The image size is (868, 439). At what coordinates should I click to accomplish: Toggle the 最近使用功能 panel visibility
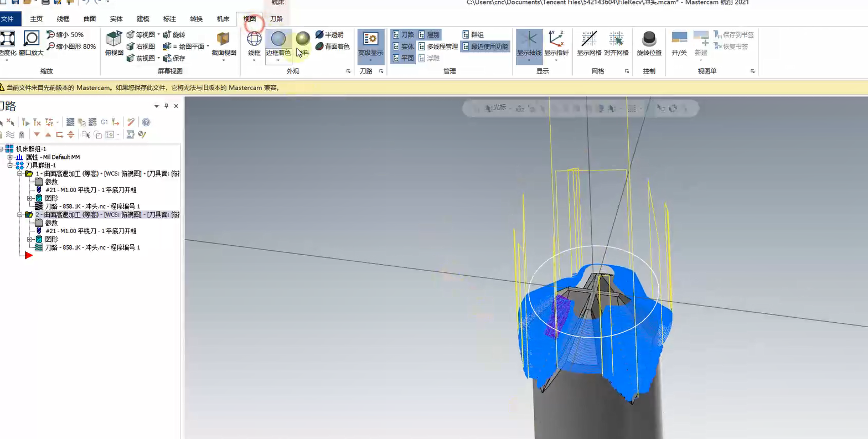[x=485, y=47]
